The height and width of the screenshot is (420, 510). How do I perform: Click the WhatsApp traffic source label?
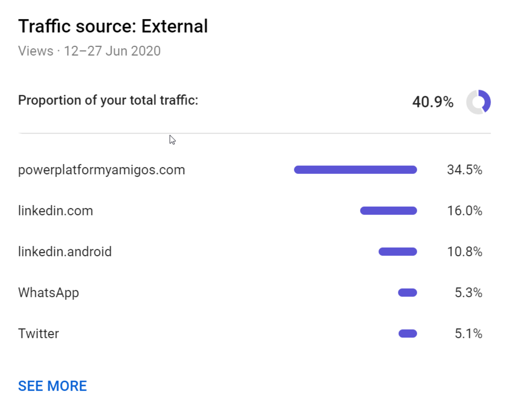pos(49,293)
